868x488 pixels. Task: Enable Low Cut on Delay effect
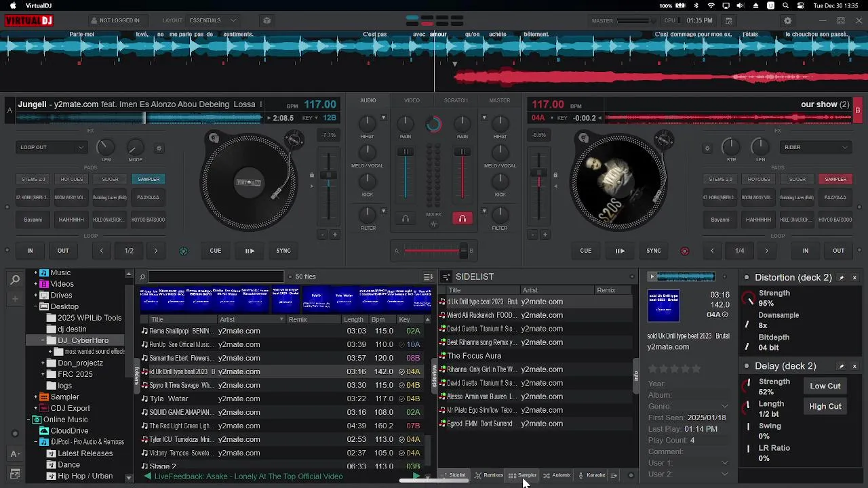pyautogui.click(x=825, y=386)
